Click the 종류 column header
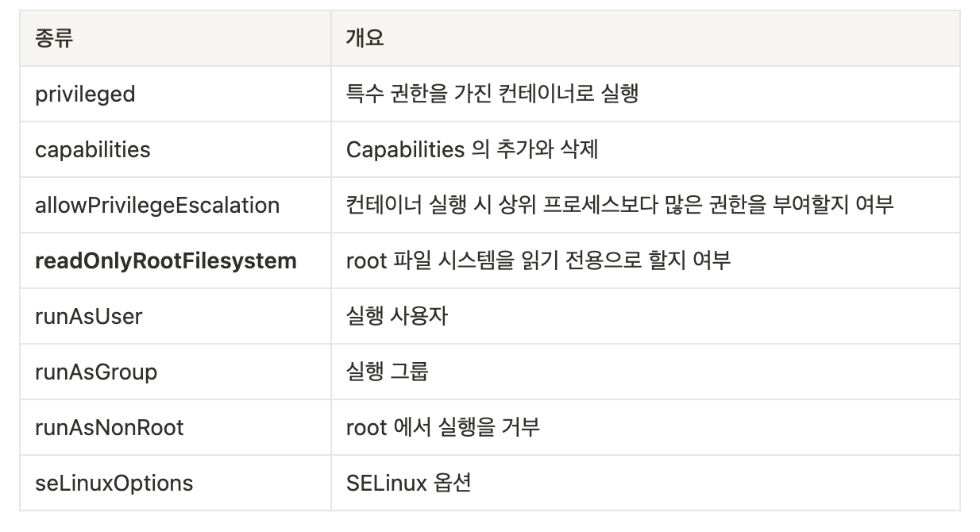Screen dimensions: 980x532 176,38
